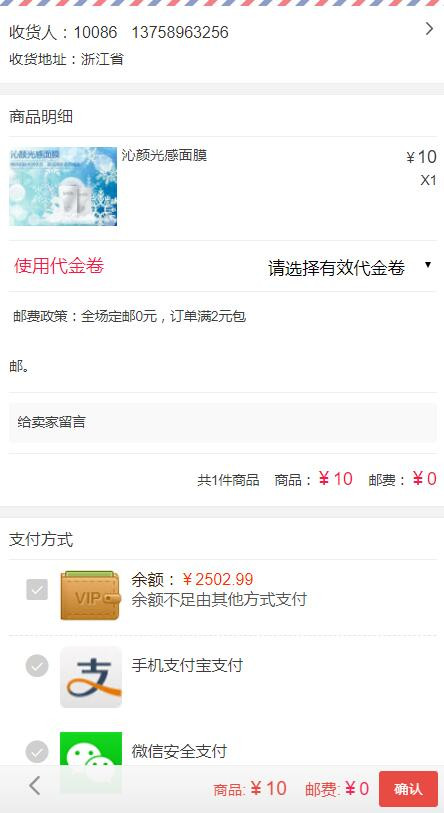The width and height of the screenshot is (444, 813).
Task: Click the Alipay payment logo icon
Action: [91, 677]
